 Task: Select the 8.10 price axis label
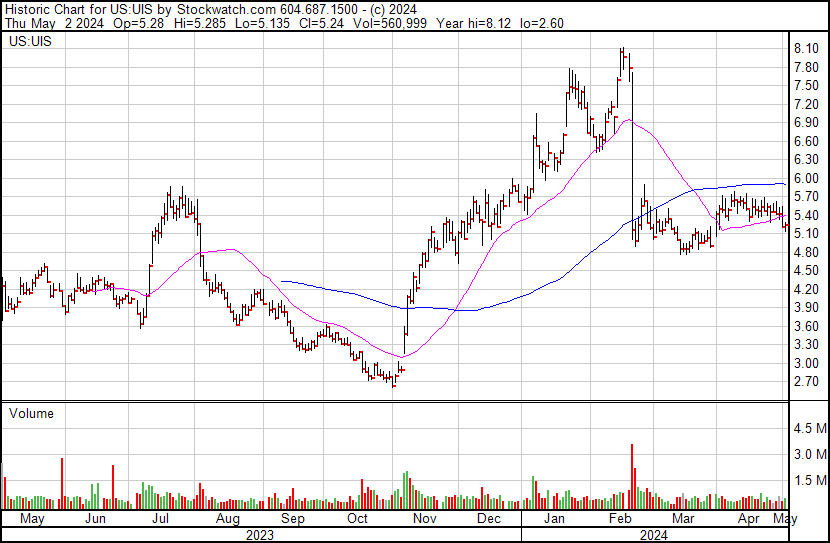pos(806,49)
